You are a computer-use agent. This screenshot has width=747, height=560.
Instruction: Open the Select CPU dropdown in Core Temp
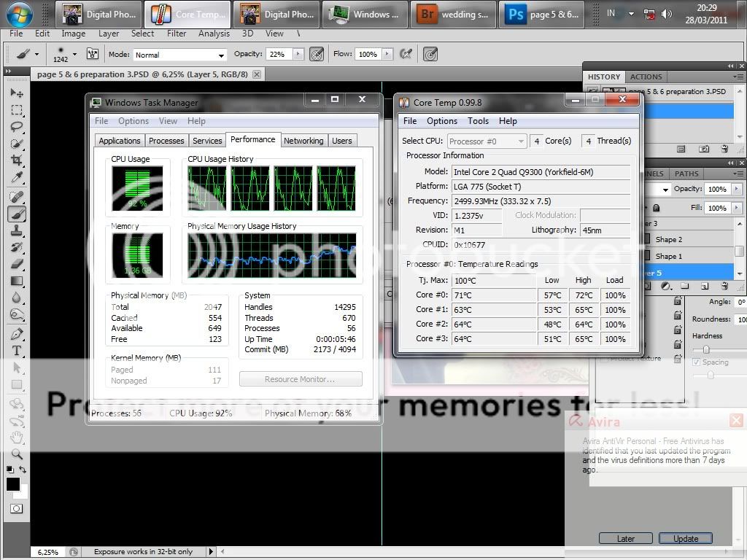pos(487,141)
